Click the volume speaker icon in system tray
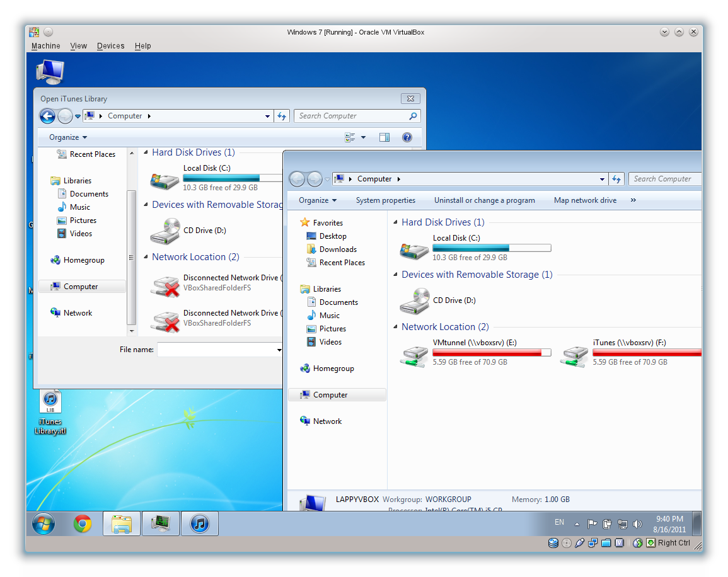The width and height of the screenshot is (728, 577). click(637, 524)
